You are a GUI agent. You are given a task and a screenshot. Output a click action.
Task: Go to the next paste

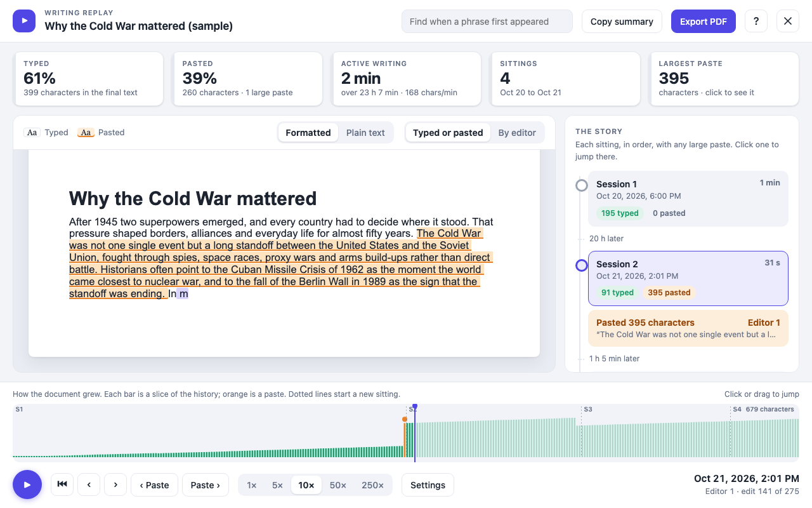(x=206, y=485)
